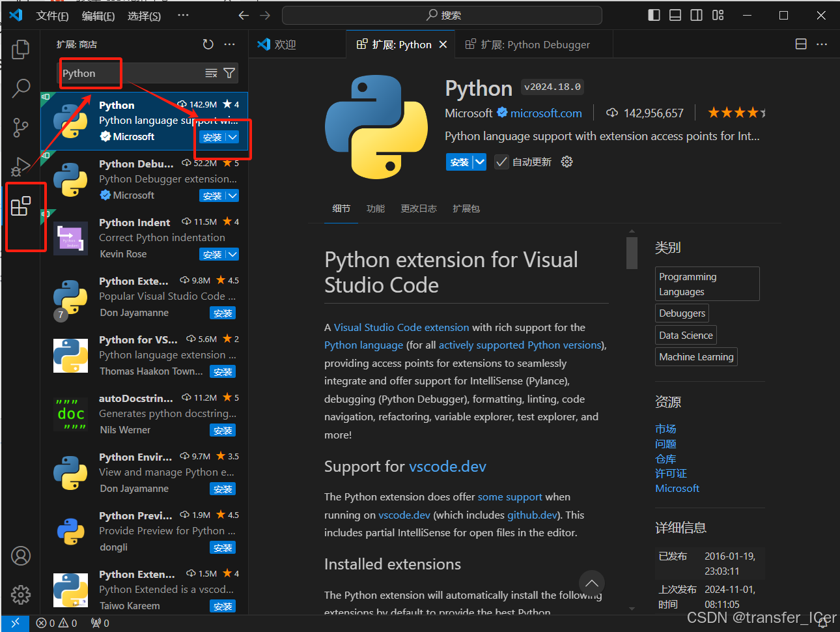Toggle the secondary sidebar visibility
The image size is (840, 632).
(696, 15)
